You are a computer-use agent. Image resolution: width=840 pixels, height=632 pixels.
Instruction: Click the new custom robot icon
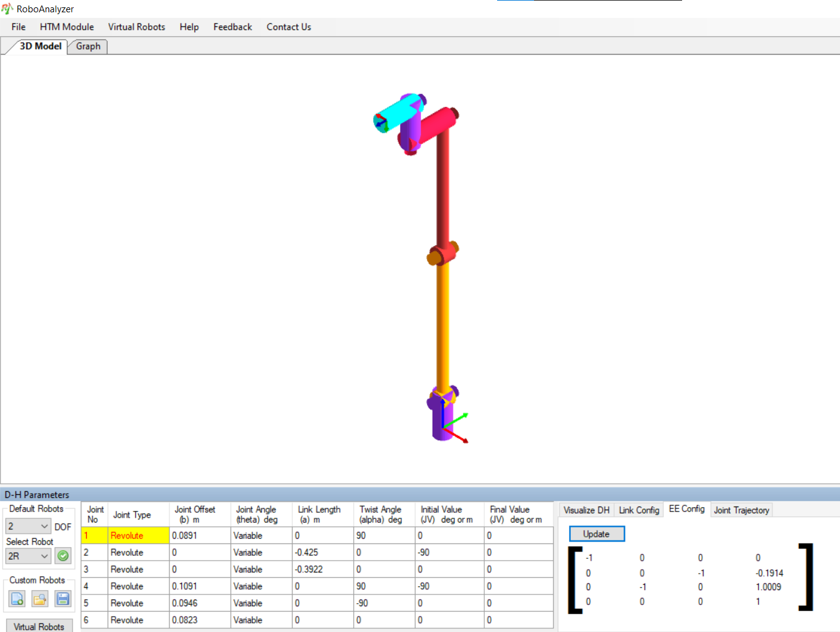(x=17, y=599)
